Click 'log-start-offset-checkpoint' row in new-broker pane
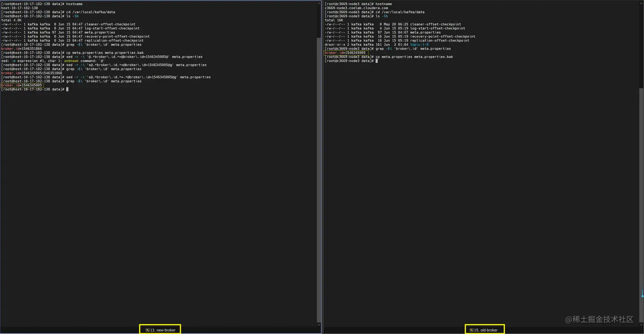644x334 pixels. click(x=71, y=28)
